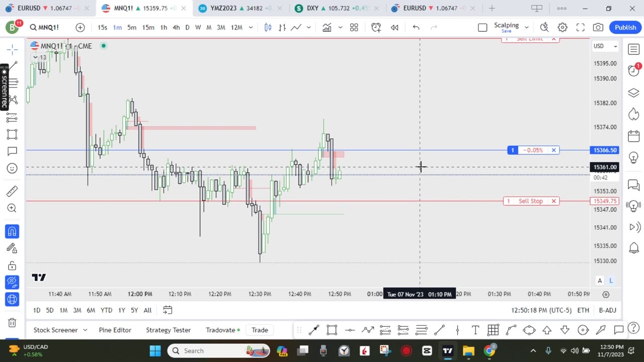
Task: Switch to the 5m timeframe
Action: click(x=132, y=28)
